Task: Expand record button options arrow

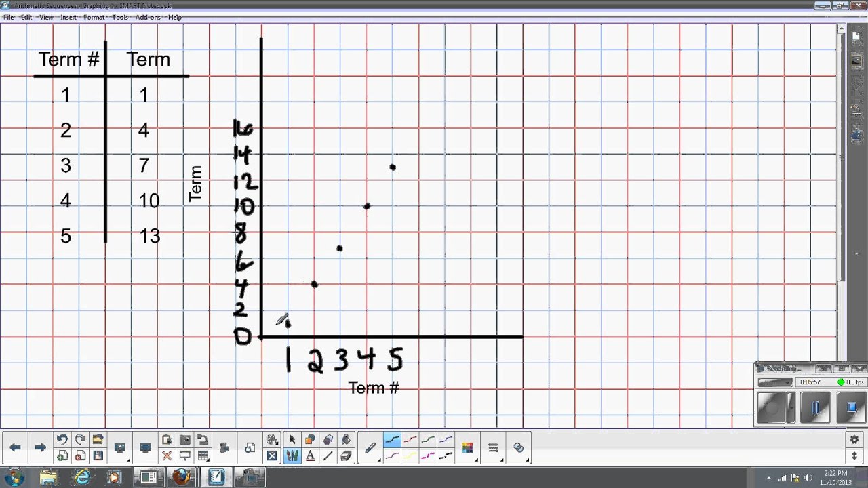Action: 791,407
